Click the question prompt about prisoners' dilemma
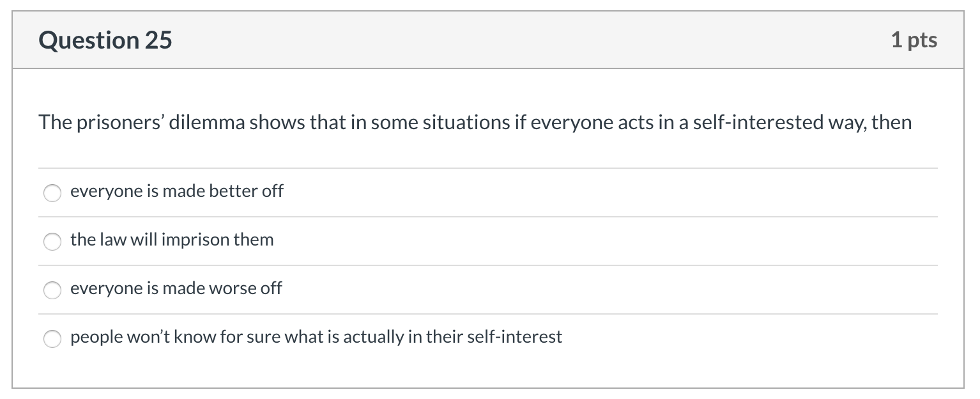This screenshot has height=399, width=980. (475, 122)
